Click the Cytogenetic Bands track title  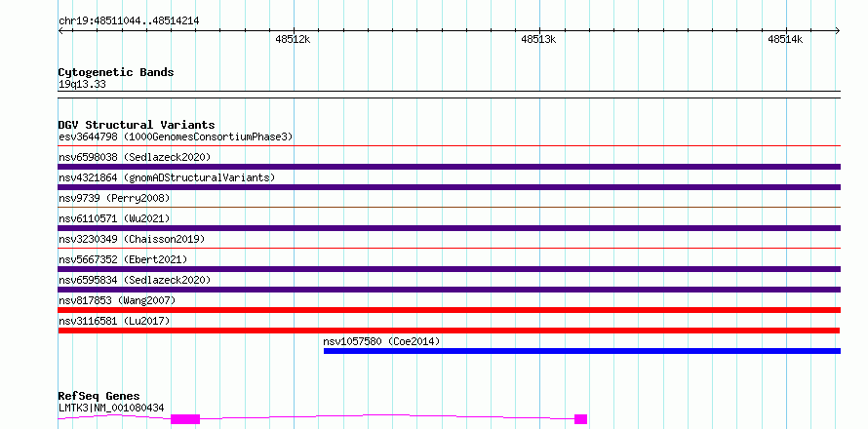click(116, 72)
